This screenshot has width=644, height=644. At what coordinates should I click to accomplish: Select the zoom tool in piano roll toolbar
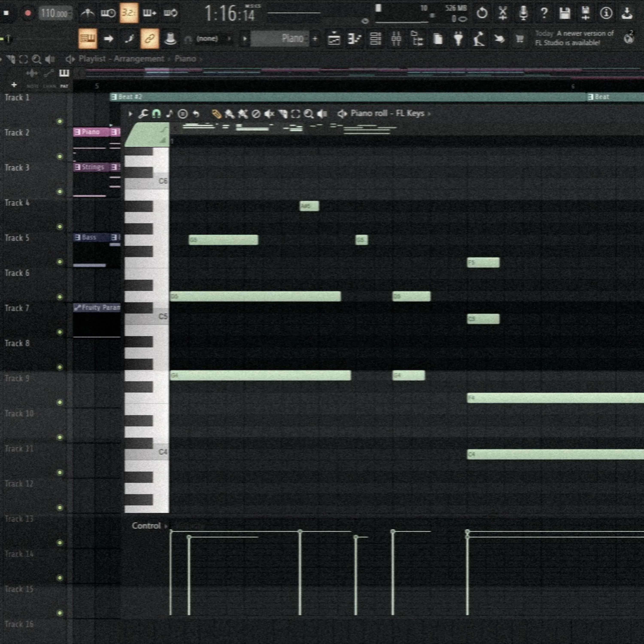309,114
